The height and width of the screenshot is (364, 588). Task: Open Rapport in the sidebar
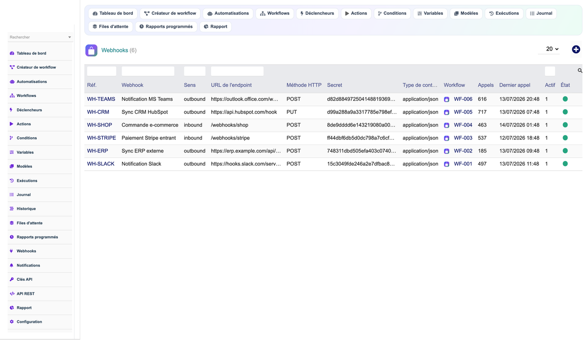point(24,308)
